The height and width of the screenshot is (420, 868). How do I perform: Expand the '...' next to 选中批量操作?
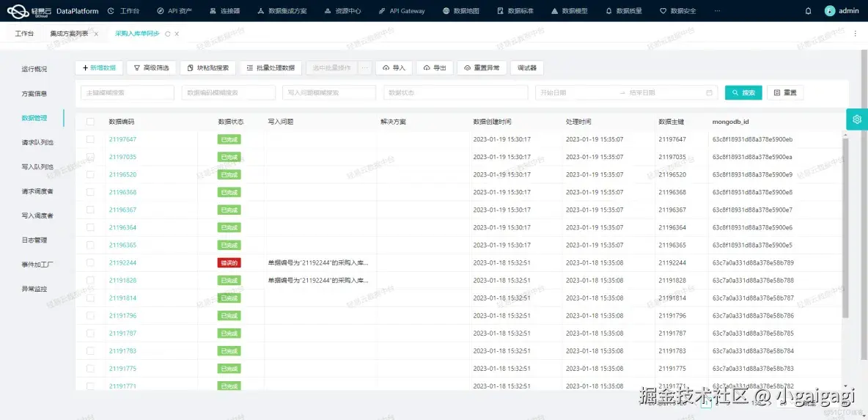click(x=365, y=67)
